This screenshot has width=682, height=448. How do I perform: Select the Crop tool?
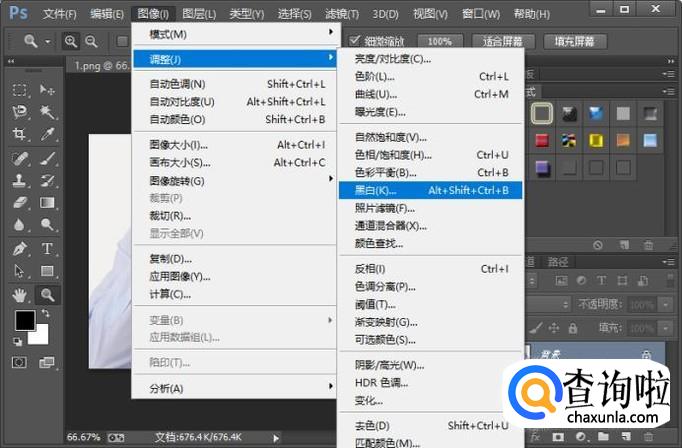(x=19, y=134)
